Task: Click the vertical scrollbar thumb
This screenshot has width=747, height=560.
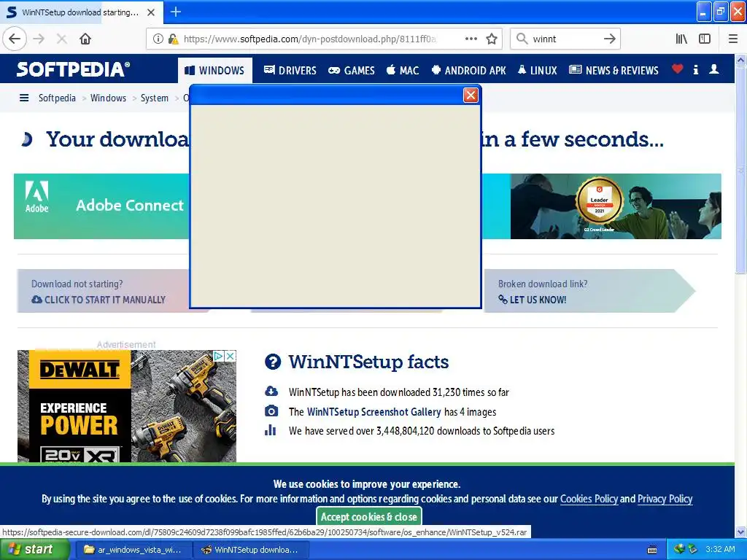Action: (x=741, y=169)
